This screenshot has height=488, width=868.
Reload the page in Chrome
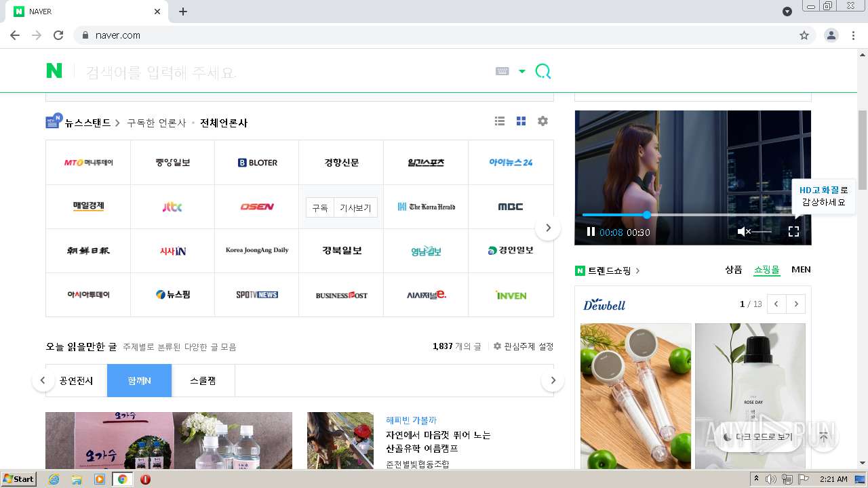pyautogui.click(x=58, y=35)
